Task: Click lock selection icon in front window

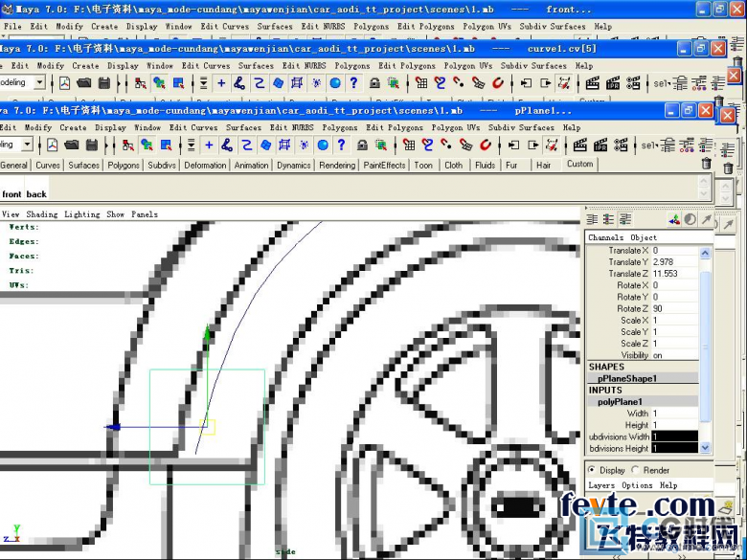Action: tap(362, 145)
